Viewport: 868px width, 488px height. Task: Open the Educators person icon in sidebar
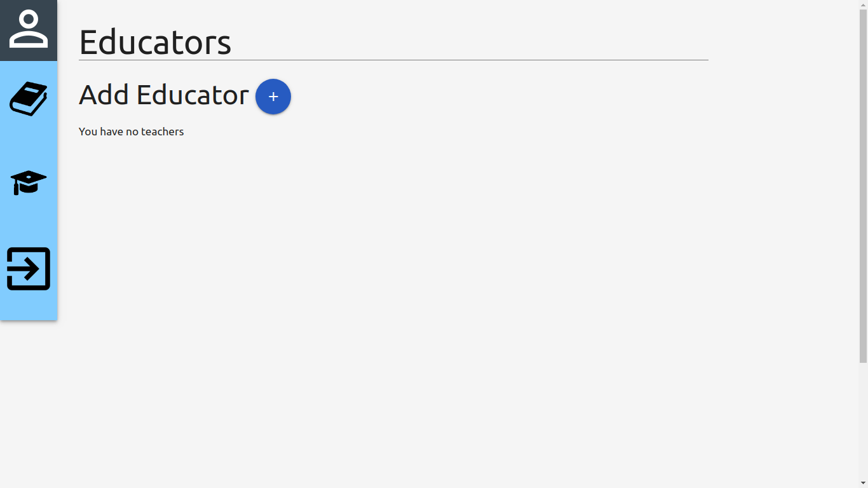coord(29,29)
